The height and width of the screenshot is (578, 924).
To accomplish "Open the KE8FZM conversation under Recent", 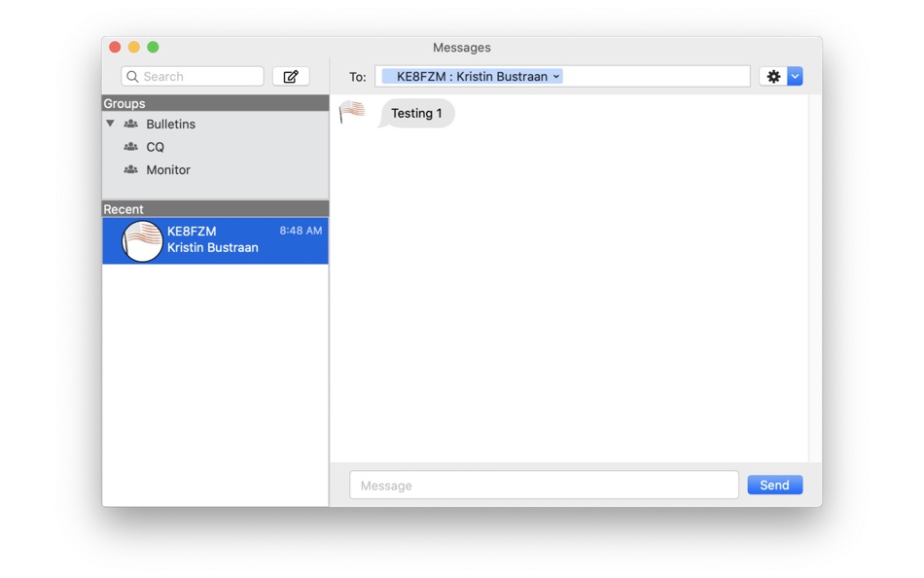I will [x=214, y=240].
